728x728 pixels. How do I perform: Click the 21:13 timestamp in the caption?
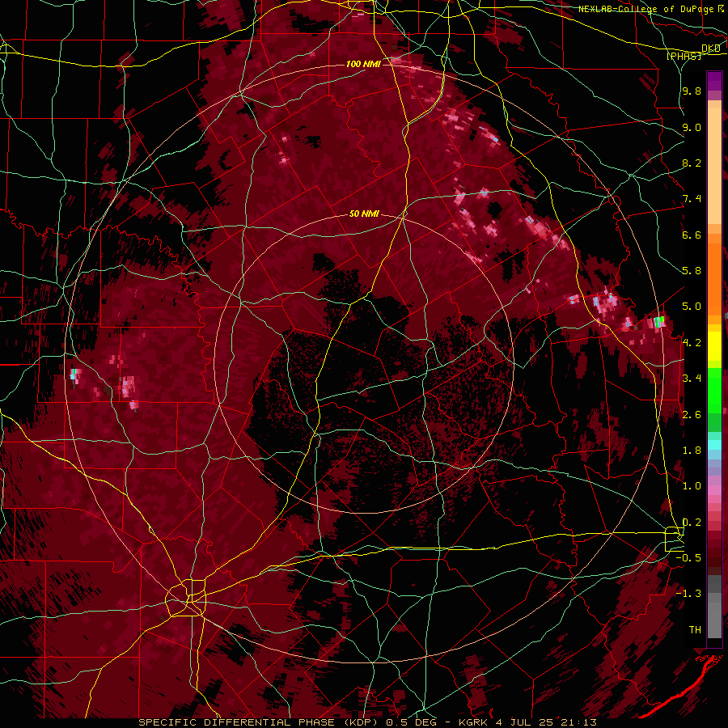click(580, 722)
